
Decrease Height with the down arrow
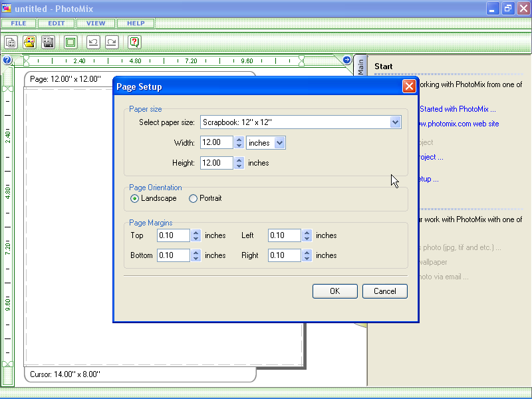click(239, 166)
